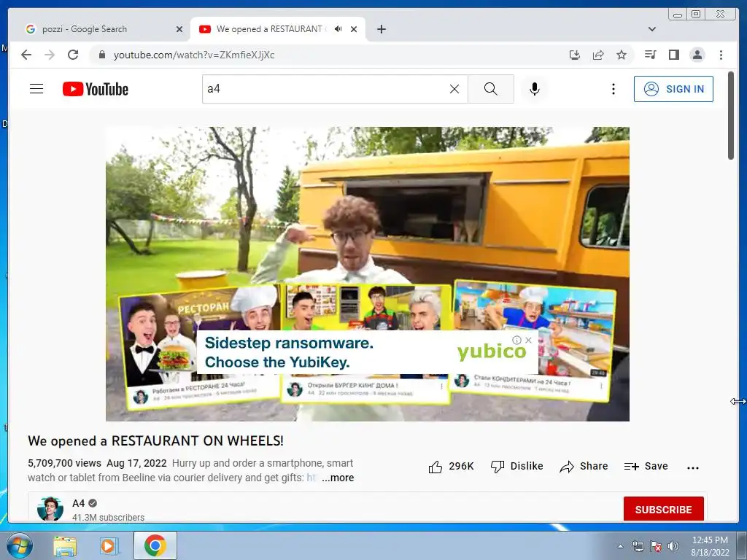This screenshot has width=747, height=560.
Task: Show hidden tray icons arrow
Action: 620,546
